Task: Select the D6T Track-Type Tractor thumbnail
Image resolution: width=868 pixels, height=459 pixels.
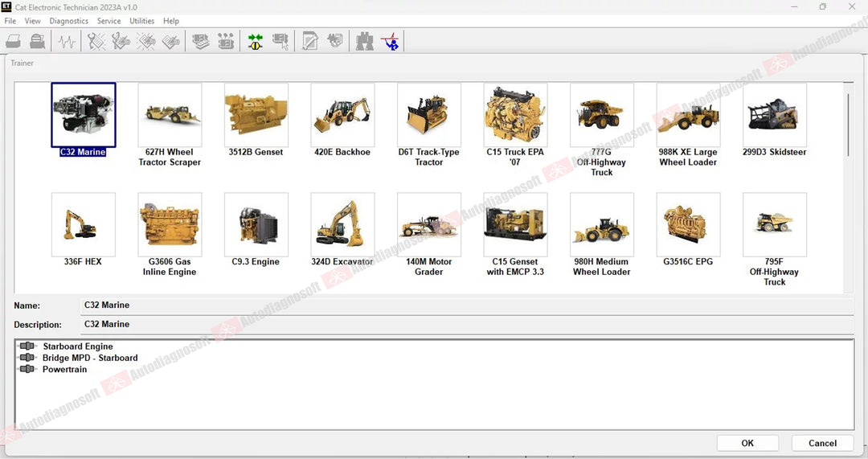Action: (429, 115)
